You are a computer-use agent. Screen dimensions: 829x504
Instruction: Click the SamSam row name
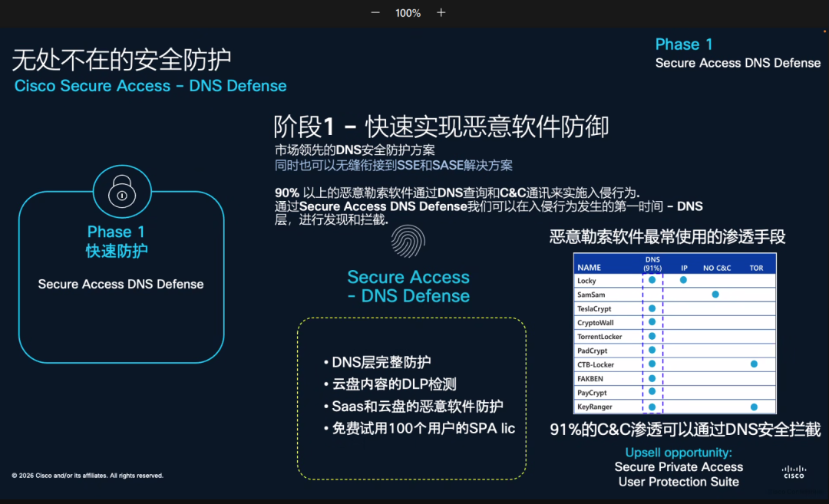point(591,295)
